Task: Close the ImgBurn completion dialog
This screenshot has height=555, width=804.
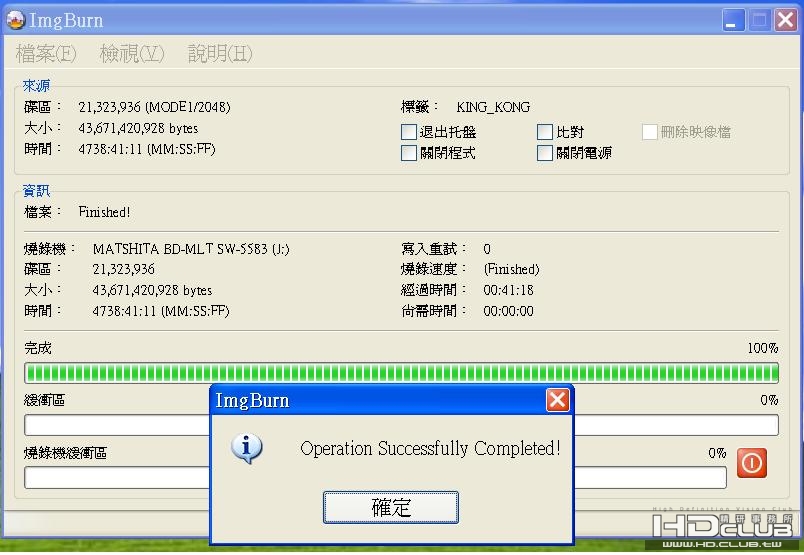Action: pyautogui.click(x=557, y=400)
